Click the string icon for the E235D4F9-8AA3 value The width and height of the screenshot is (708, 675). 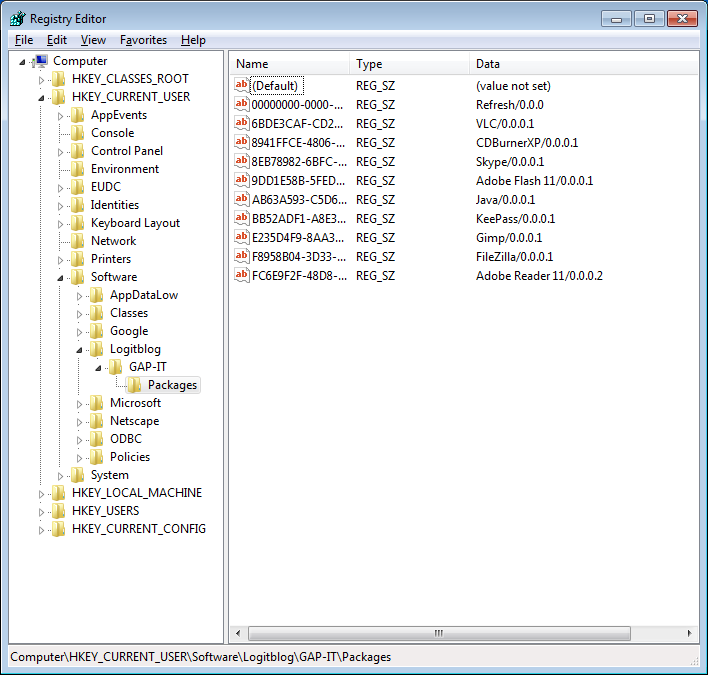coord(242,237)
